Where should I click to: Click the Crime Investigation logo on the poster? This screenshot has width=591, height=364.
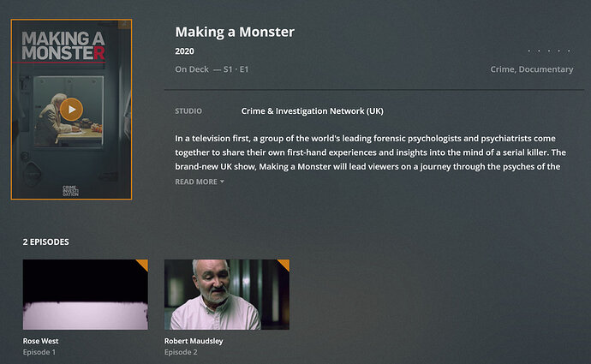[70, 191]
